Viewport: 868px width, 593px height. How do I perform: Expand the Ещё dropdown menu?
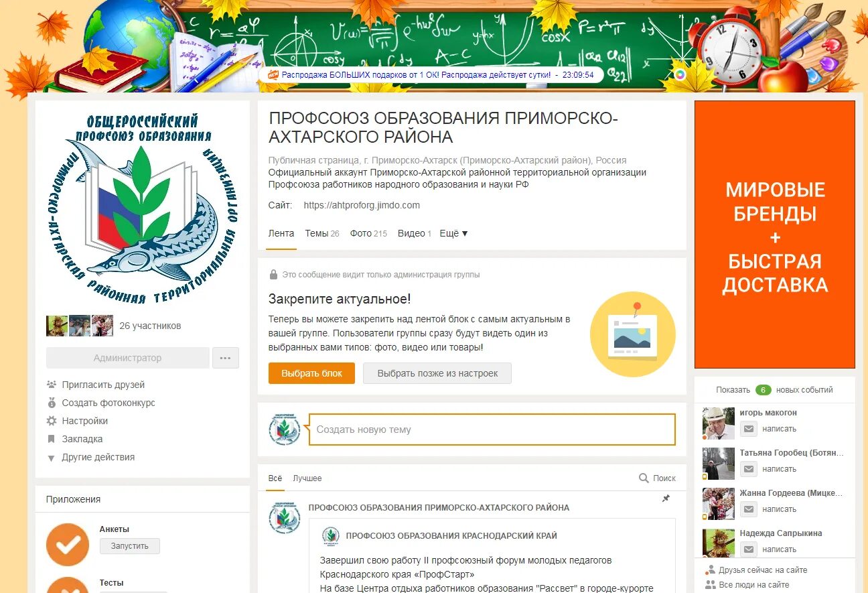point(454,233)
